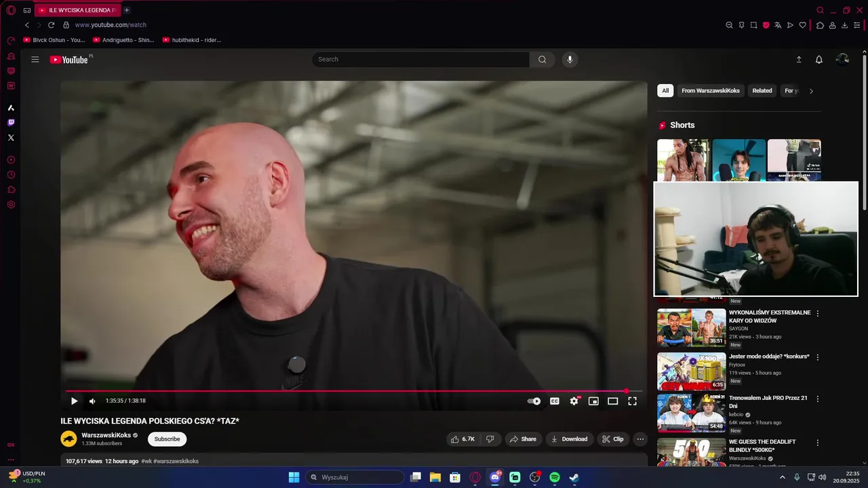The width and height of the screenshot is (868, 488).
Task: Open the Andriguetto bookmark
Action: click(123, 40)
